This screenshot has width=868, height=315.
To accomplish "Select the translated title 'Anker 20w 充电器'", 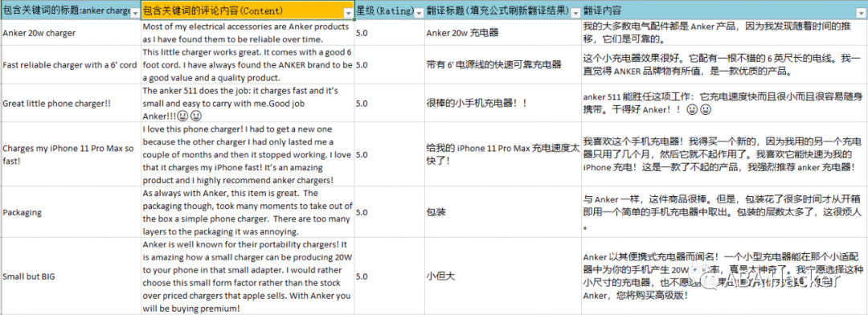I will pos(502,33).
